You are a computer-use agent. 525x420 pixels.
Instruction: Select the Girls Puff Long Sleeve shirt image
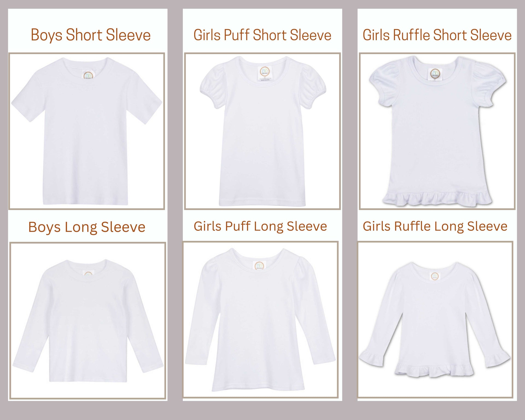261,319
